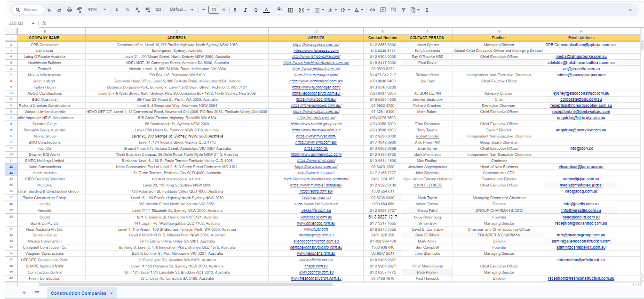
Task: Click the Add sheet plus button
Action: click(x=24, y=293)
